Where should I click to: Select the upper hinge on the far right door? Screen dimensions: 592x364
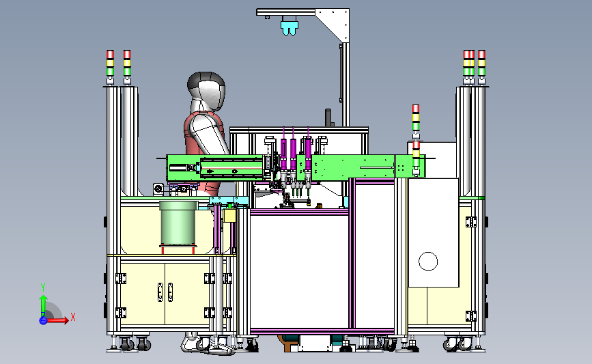pos(471,222)
